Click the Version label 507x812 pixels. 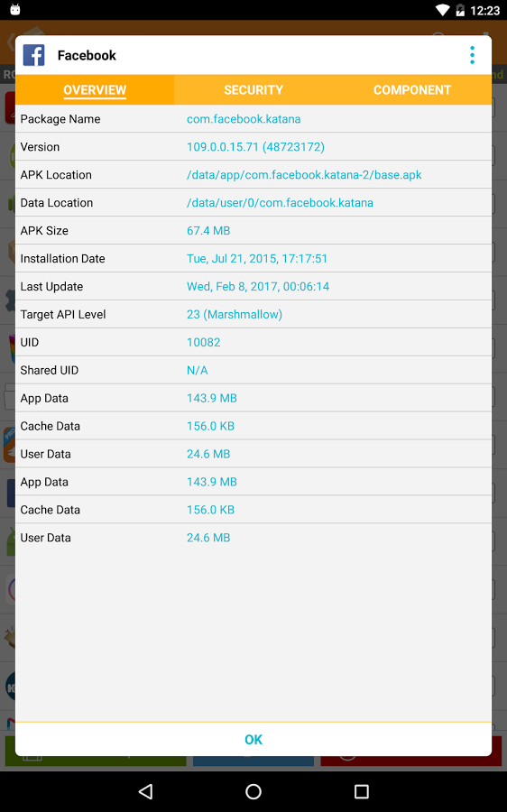click(40, 146)
